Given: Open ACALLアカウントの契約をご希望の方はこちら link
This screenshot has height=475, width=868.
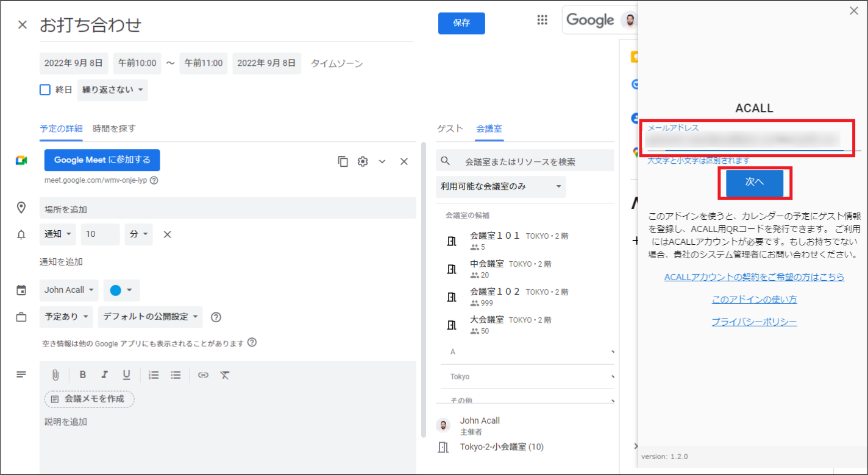Looking at the screenshot, I should 754,277.
